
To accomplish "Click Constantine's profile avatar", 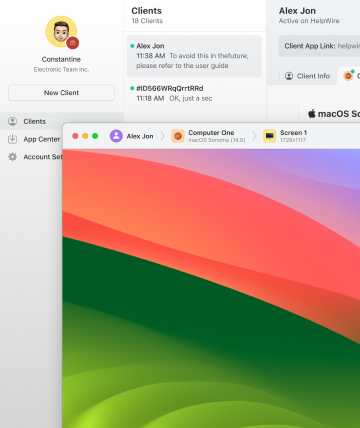I will pos(61,32).
